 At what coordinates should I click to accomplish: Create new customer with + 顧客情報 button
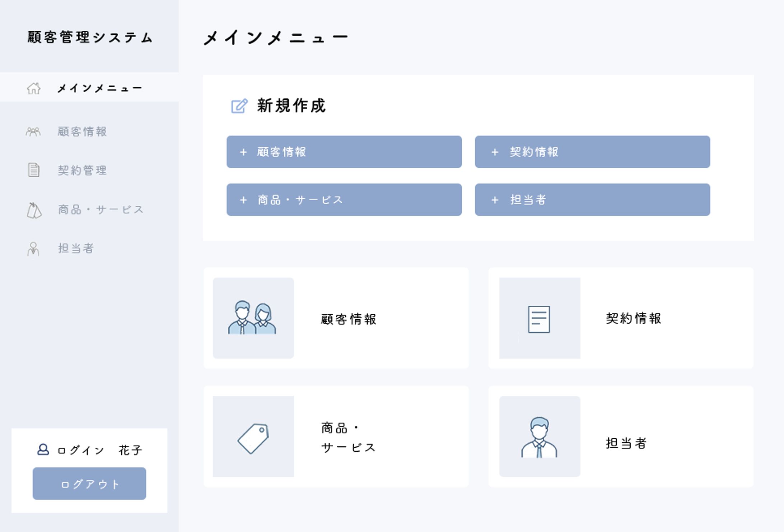click(344, 152)
